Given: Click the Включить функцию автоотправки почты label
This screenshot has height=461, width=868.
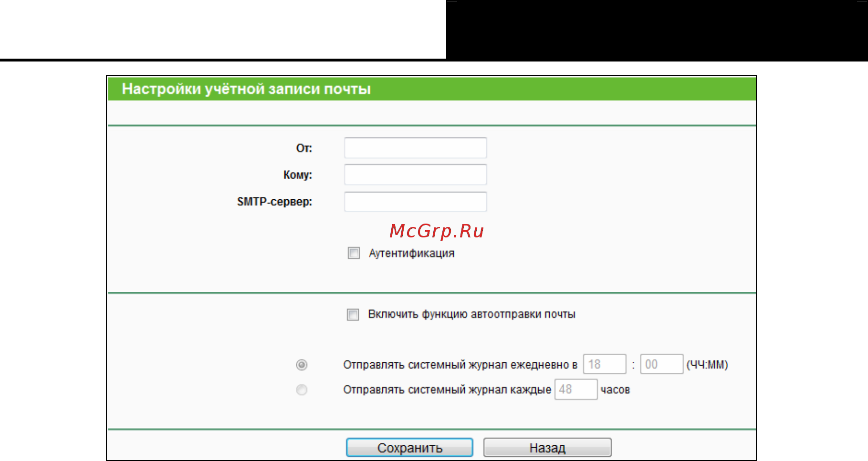Looking at the screenshot, I should pos(471,314).
